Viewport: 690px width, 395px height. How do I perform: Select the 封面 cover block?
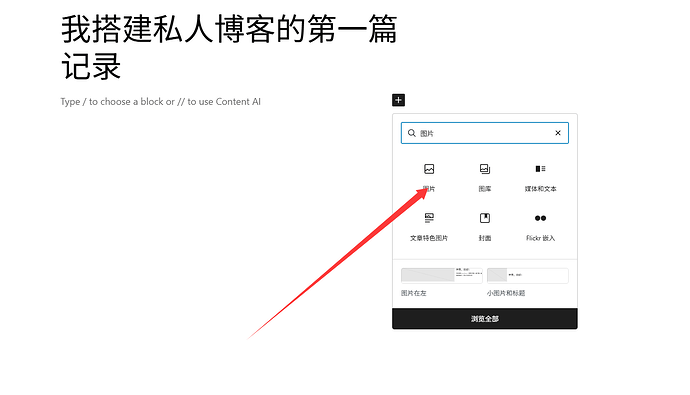(x=484, y=227)
